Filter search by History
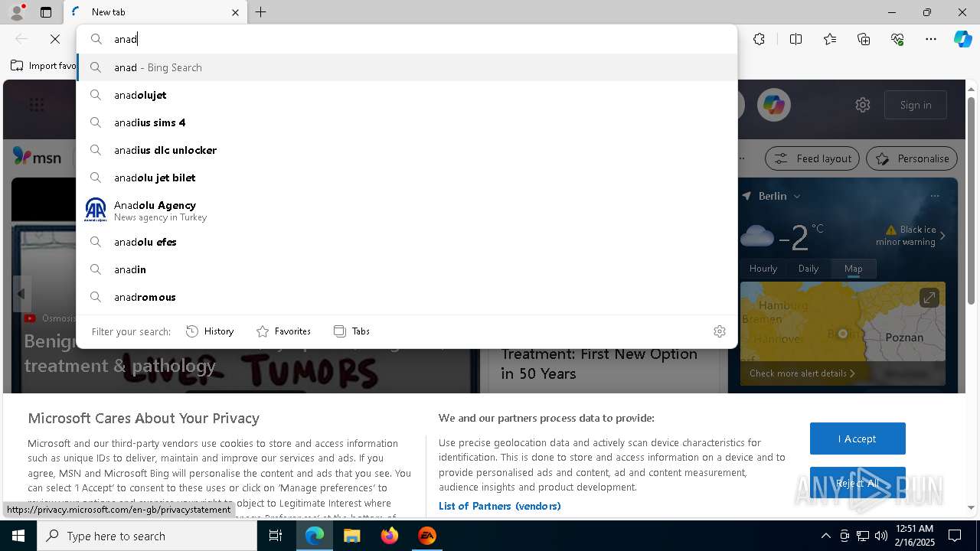Screen dimensions: 980x551 210,331
